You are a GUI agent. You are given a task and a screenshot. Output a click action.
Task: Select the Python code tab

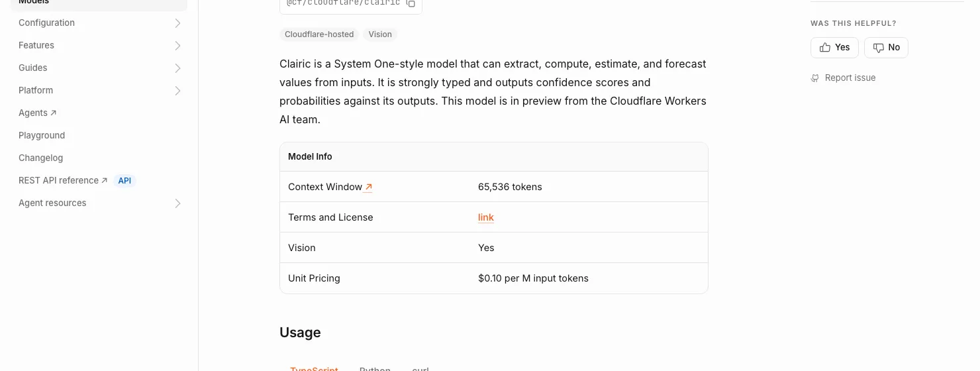point(375,368)
